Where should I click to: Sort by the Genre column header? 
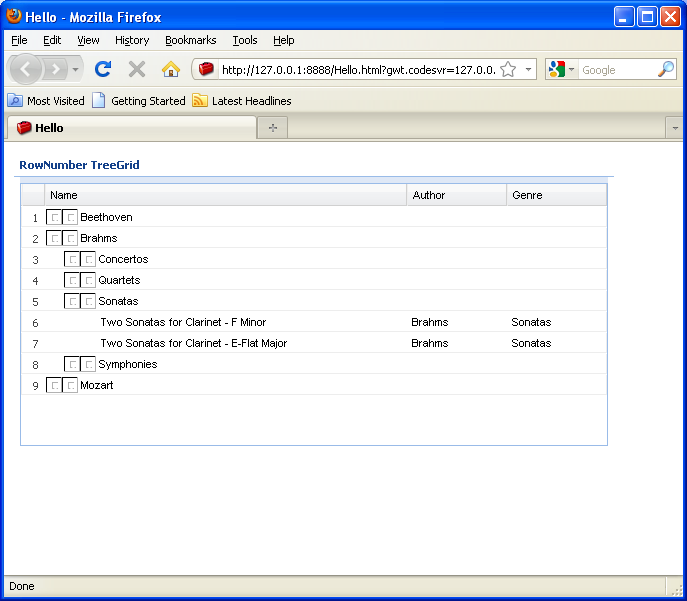click(557, 195)
